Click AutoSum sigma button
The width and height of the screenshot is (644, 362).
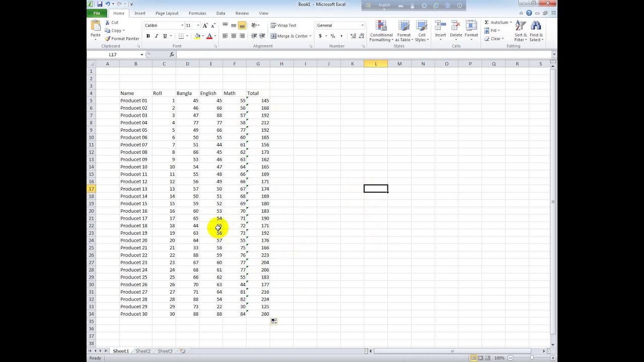(496, 23)
